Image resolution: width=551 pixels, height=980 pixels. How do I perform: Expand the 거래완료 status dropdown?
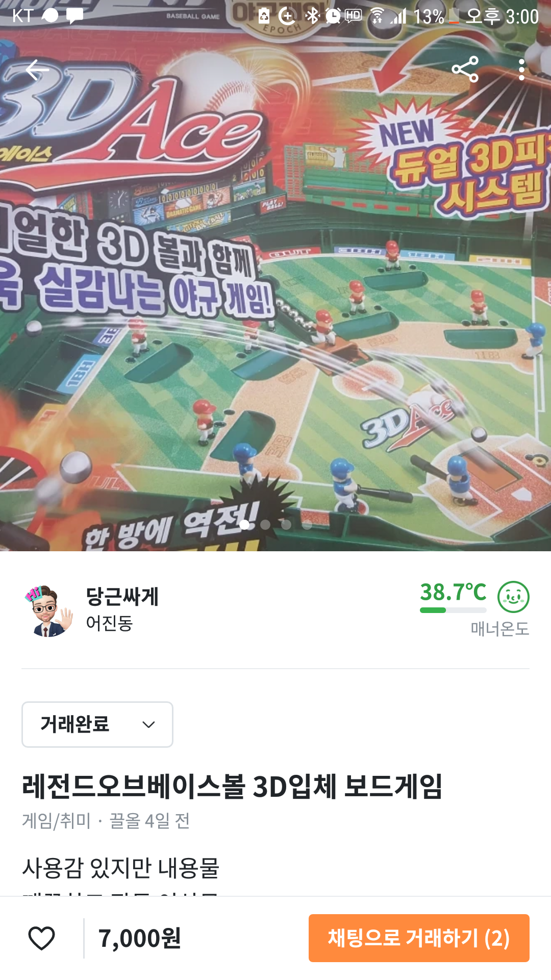(x=97, y=724)
